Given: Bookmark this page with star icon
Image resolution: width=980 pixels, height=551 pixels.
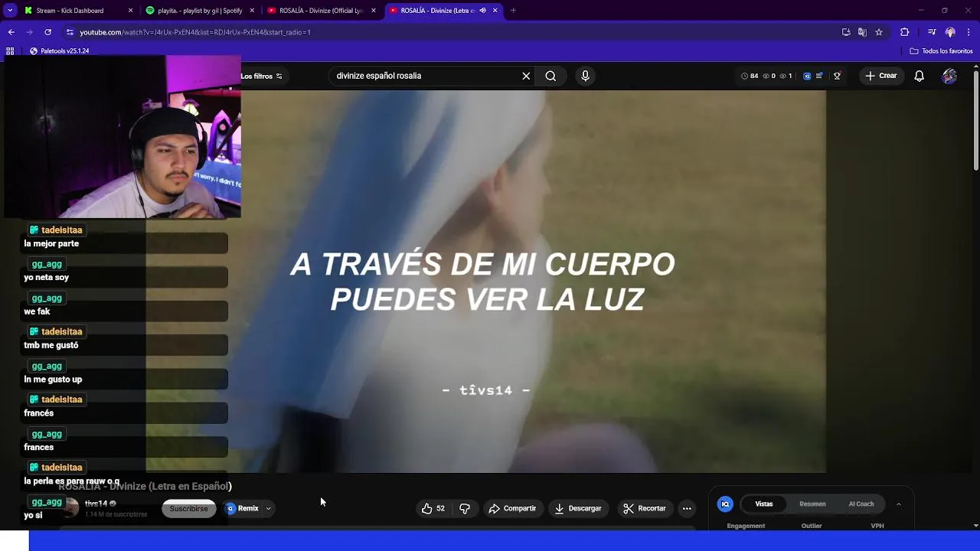Looking at the screenshot, I should [879, 32].
